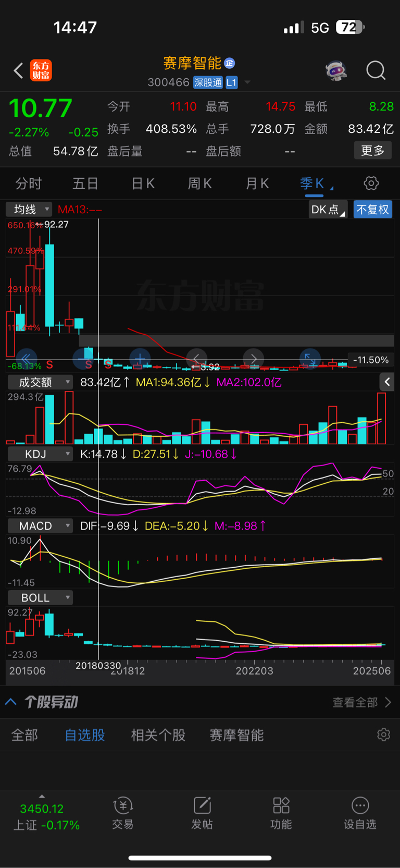This screenshot has height=868, width=400.
Task: Expand the dropdown arrow after L1 badge
Action: pos(247,82)
